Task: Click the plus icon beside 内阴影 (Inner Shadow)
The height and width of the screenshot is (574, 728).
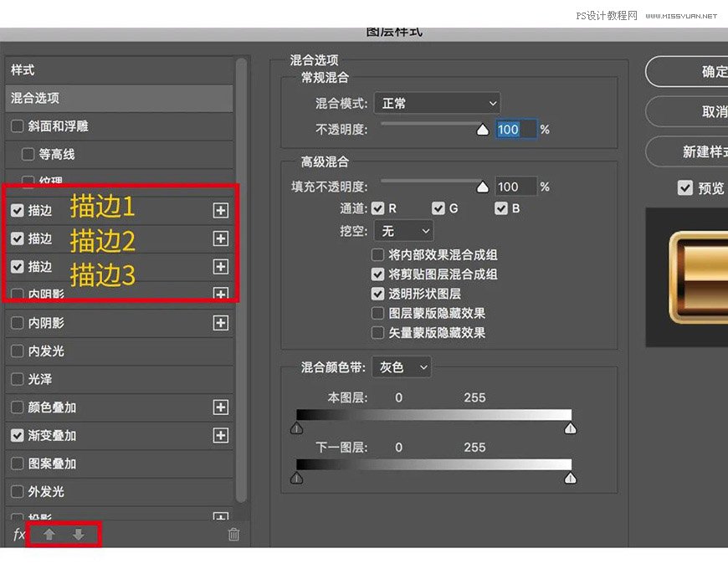Action: [x=220, y=323]
